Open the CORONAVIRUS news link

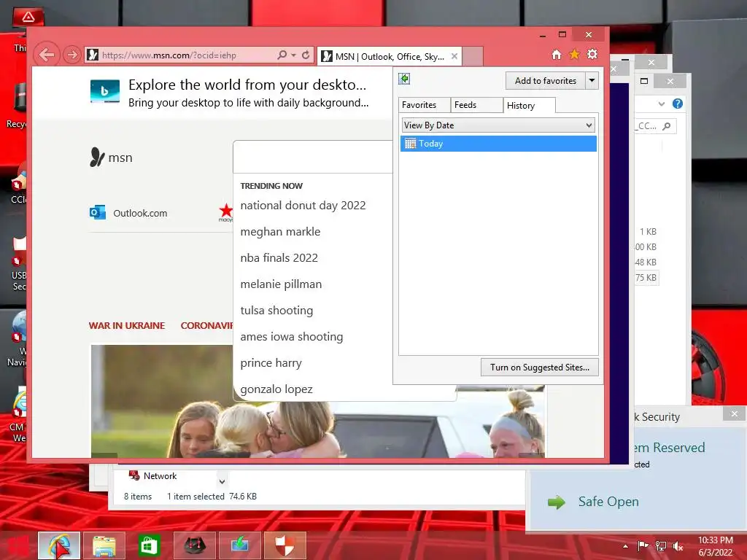[206, 325]
